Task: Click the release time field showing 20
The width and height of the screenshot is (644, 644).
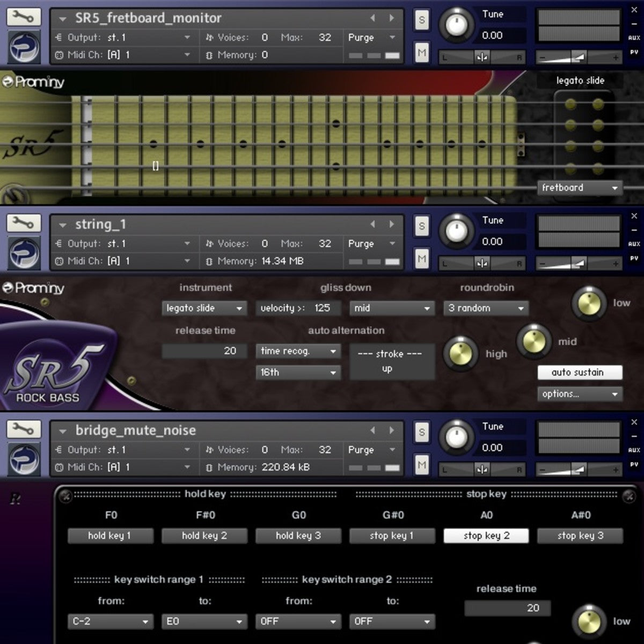Action: [204, 351]
